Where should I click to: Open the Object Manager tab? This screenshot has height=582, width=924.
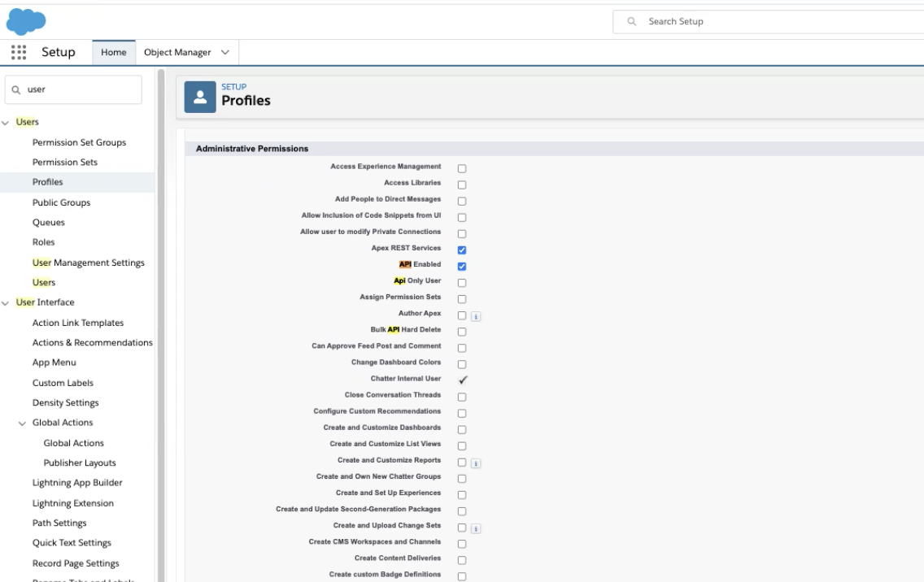pos(177,52)
